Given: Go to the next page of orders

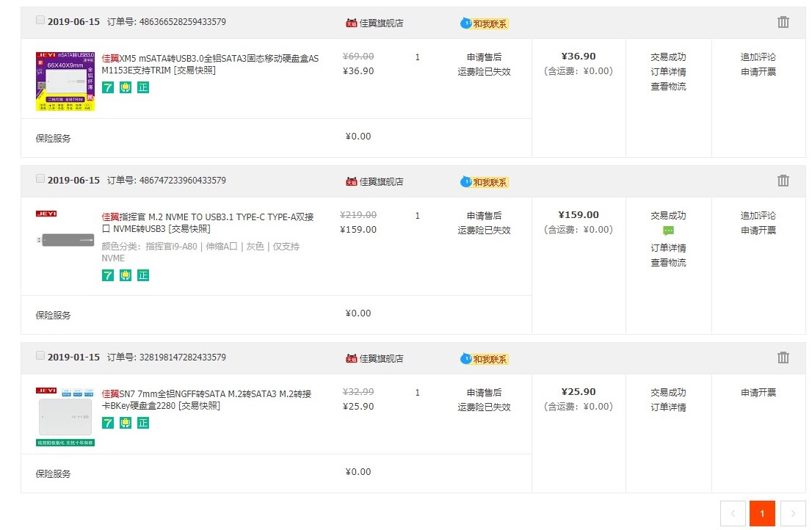Looking at the screenshot, I should 793,513.
